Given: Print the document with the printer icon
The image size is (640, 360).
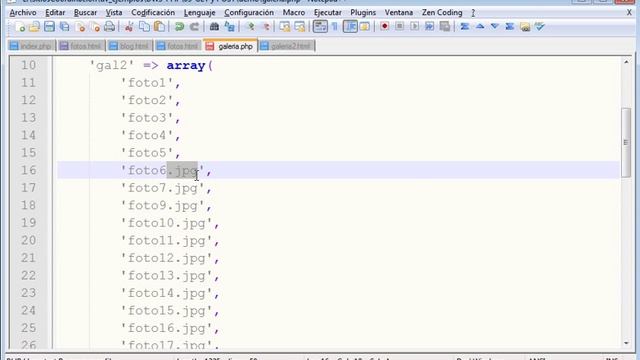Looking at the screenshot, I should pyautogui.click(x=109, y=27).
